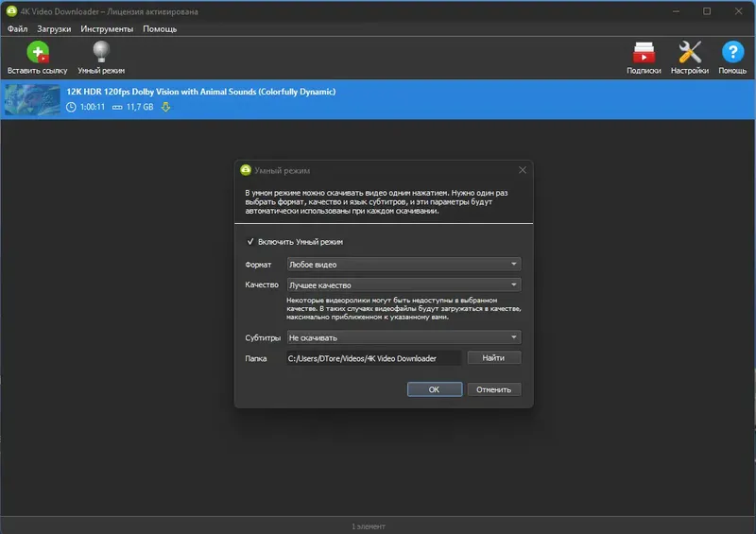
Task: Open Smart Mode (Умный режим) lightbulb toolbar icon
Action: pyautogui.click(x=101, y=52)
